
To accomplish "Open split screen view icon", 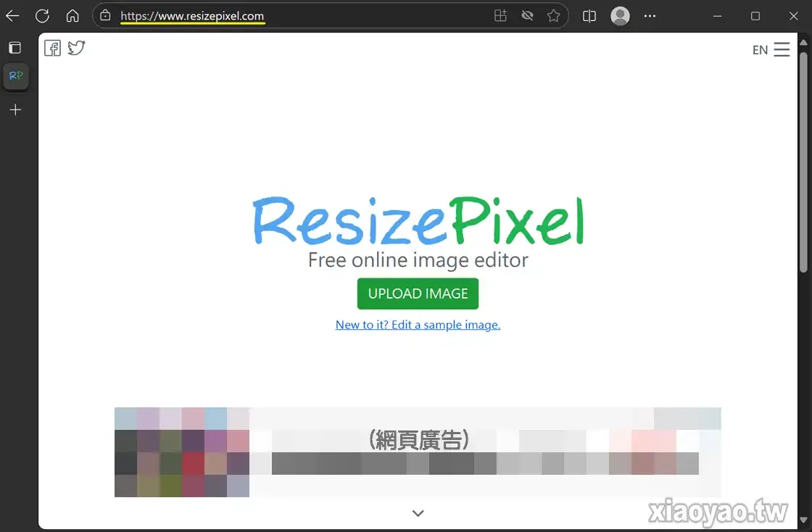I will point(589,16).
